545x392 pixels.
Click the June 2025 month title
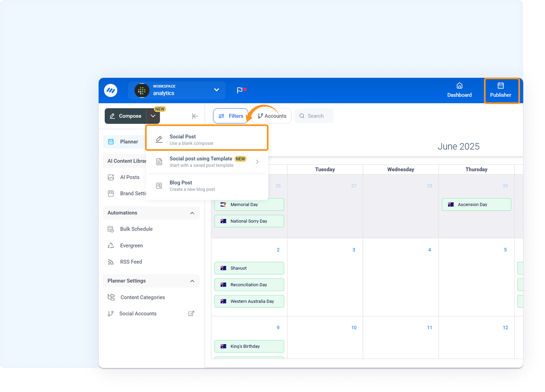[458, 147]
